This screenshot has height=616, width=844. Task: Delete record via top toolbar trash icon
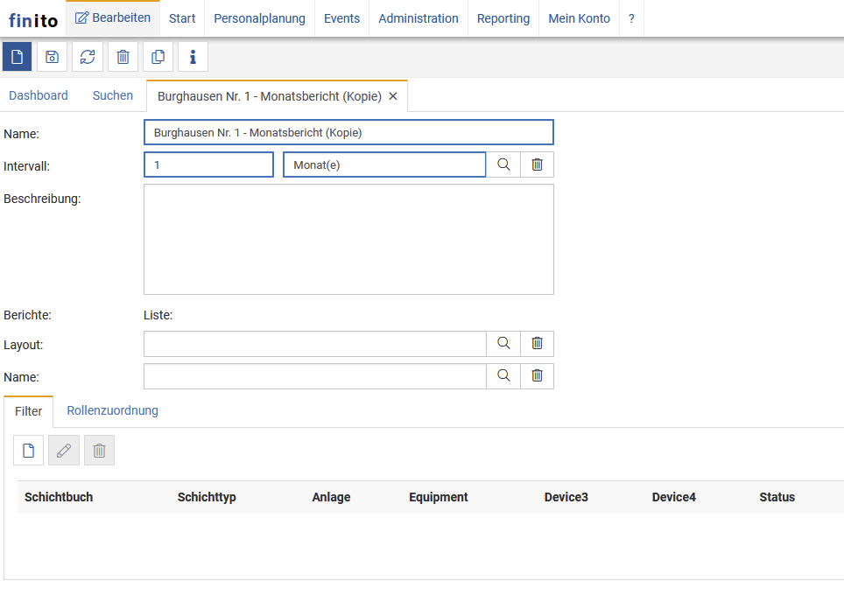123,57
